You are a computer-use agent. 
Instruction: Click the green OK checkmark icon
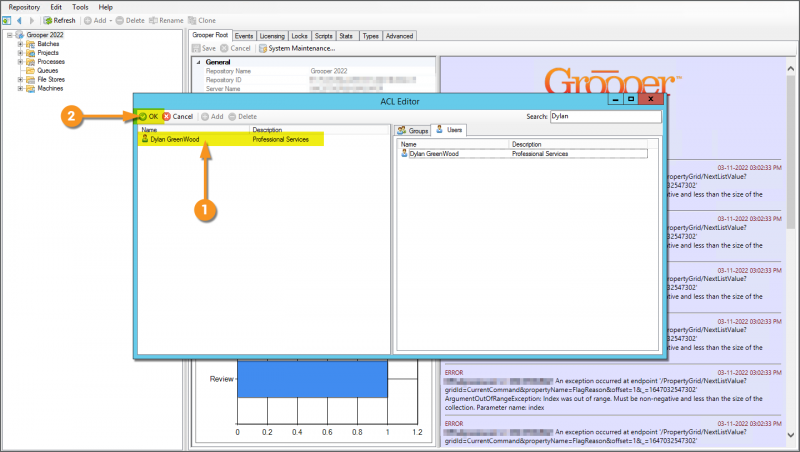coord(142,117)
